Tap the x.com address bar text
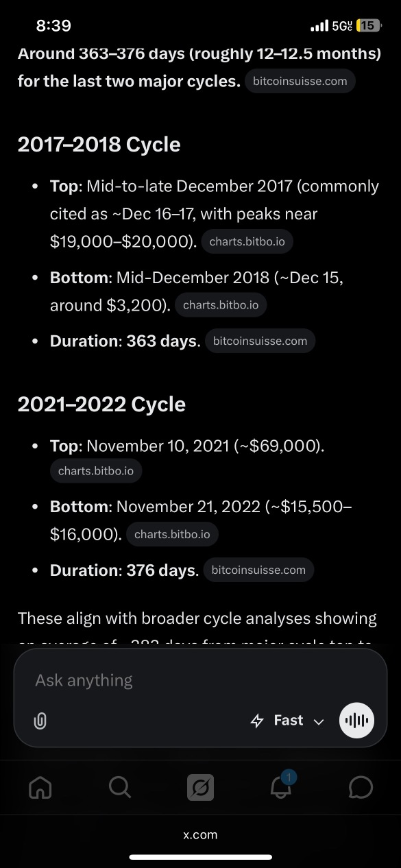The image size is (401, 868). click(x=200, y=834)
